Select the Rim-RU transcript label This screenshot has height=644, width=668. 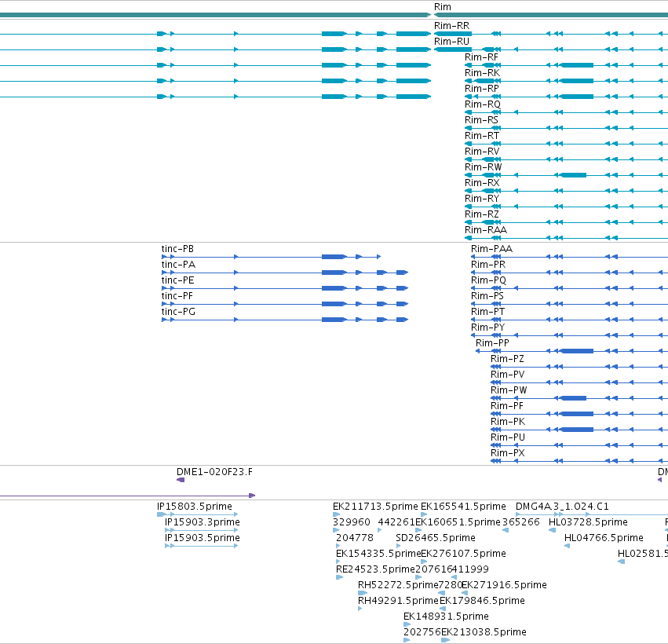[451, 42]
